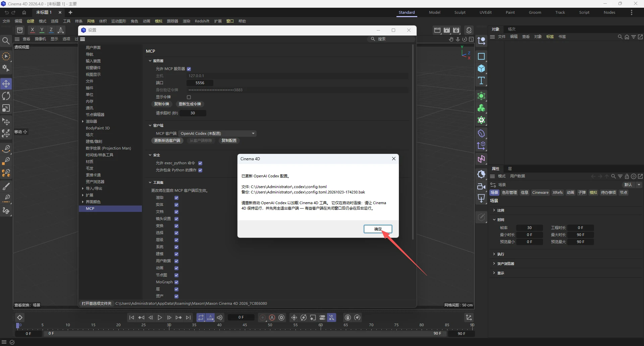Viewport: 644px width, 346px height.
Task: Go to end of timeline
Action: (x=189, y=318)
